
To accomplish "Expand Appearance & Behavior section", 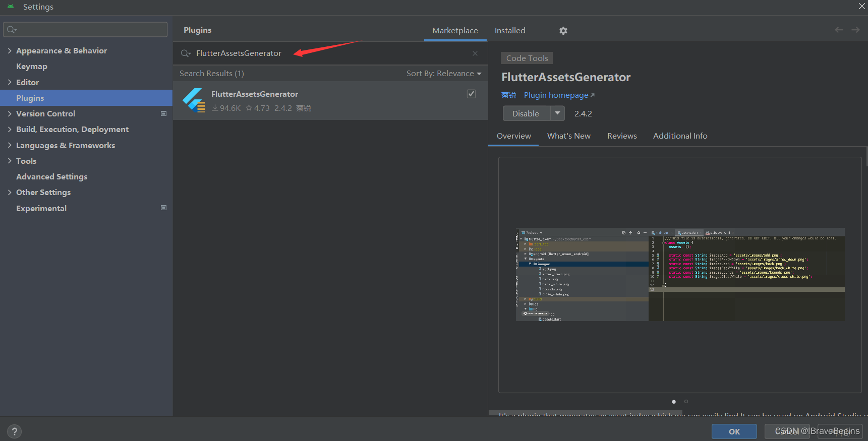I will 10,50.
